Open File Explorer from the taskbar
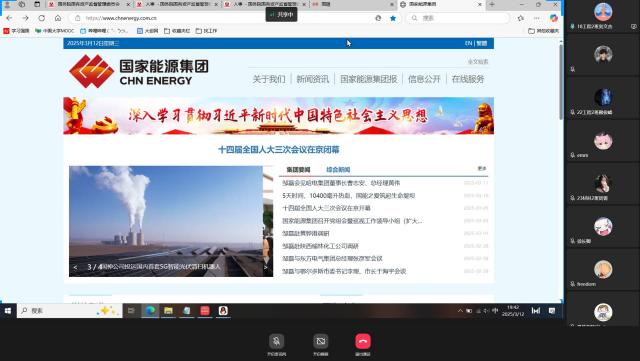 tap(168, 311)
